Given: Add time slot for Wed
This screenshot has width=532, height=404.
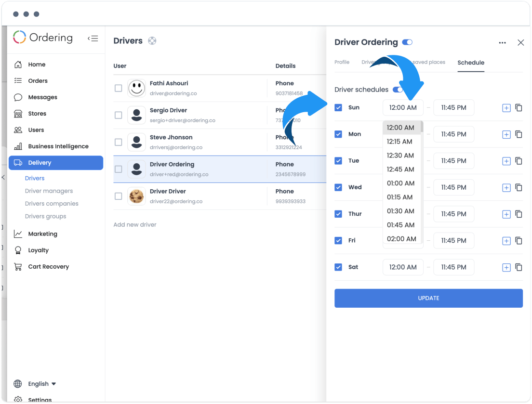Looking at the screenshot, I should coord(506,188).
